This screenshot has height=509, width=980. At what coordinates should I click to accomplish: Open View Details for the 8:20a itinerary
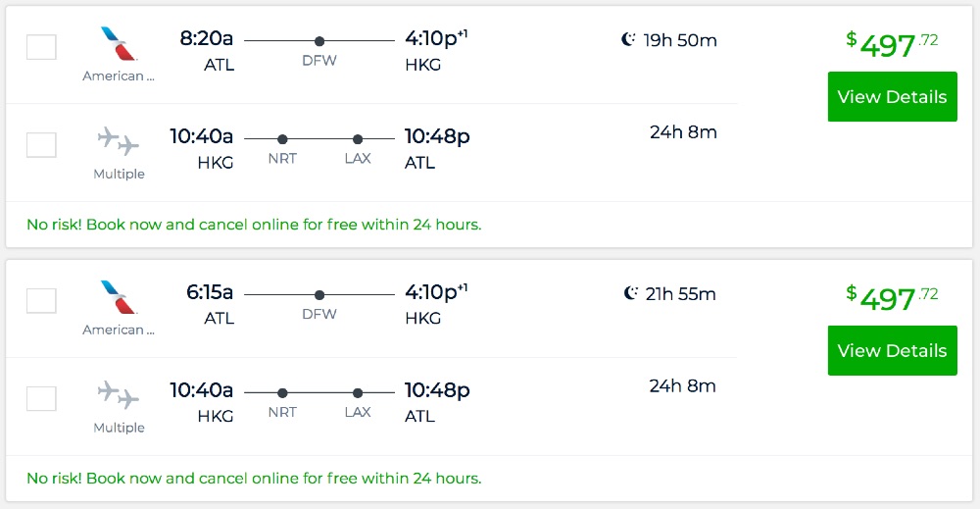click(x=892, y=97)
